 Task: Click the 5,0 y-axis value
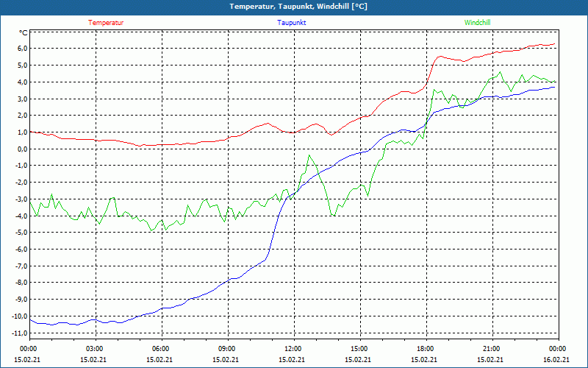pos(22,66)
